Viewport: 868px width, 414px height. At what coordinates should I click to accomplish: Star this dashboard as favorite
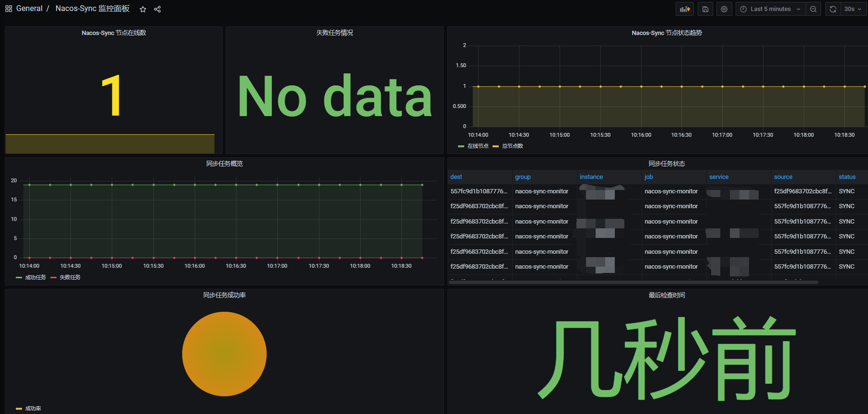pos(143,9)
